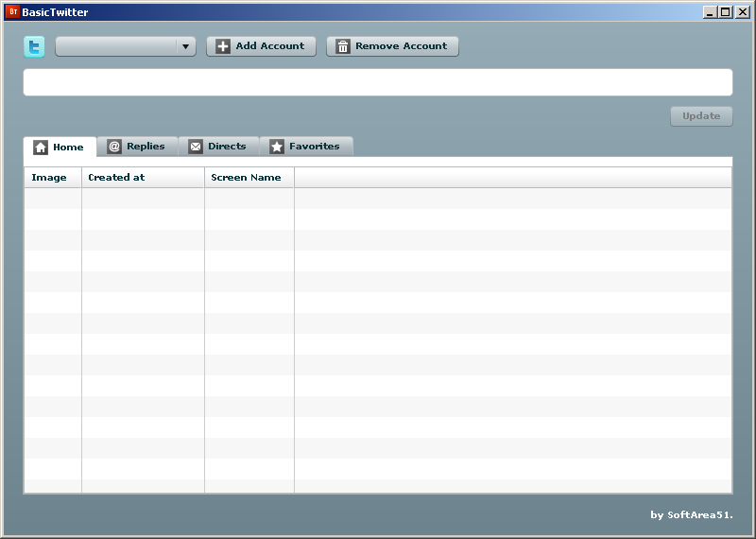Click the Screen Name column header

(249, 178)
